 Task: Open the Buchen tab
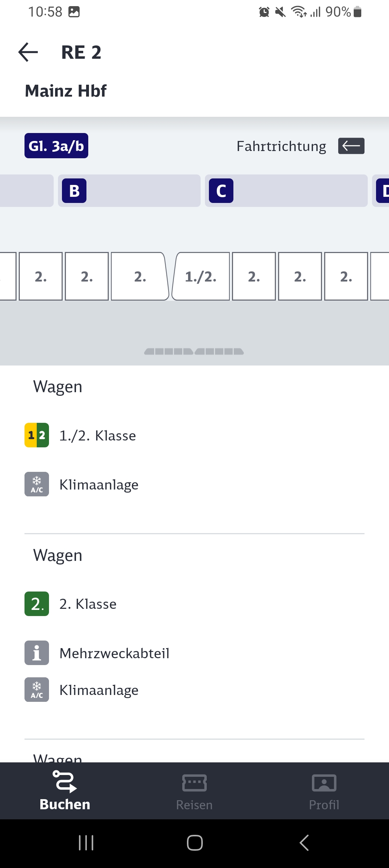[x=65, y=791]
